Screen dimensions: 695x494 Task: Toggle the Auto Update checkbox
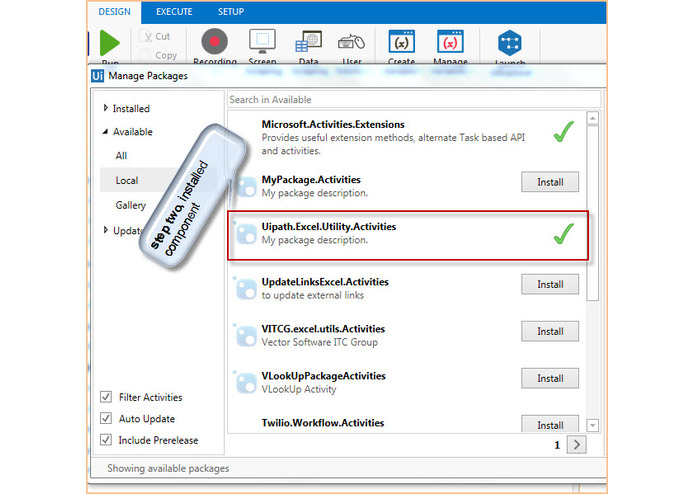click(x=106, y=418)
